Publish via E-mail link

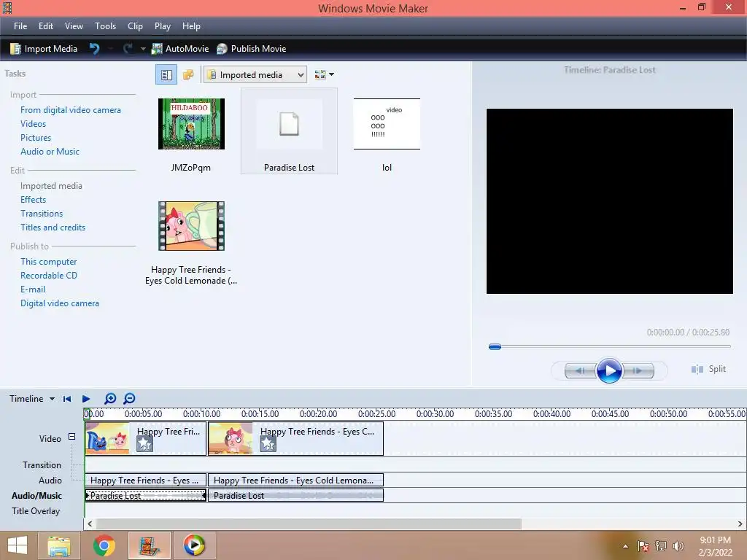[x=33, y=289]
